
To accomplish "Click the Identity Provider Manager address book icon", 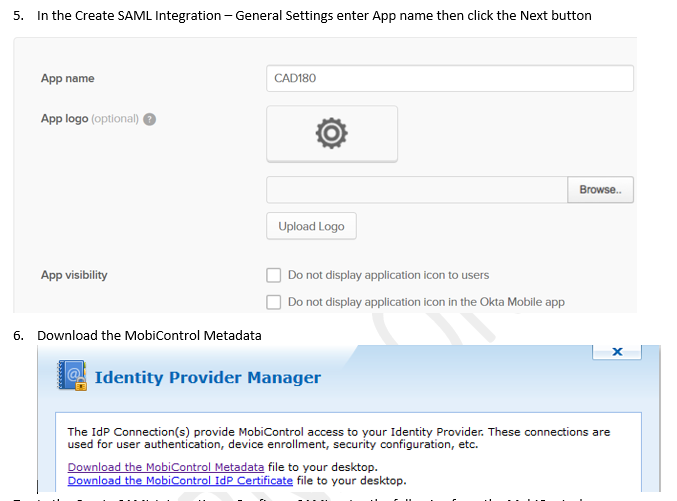I will 69,377.
